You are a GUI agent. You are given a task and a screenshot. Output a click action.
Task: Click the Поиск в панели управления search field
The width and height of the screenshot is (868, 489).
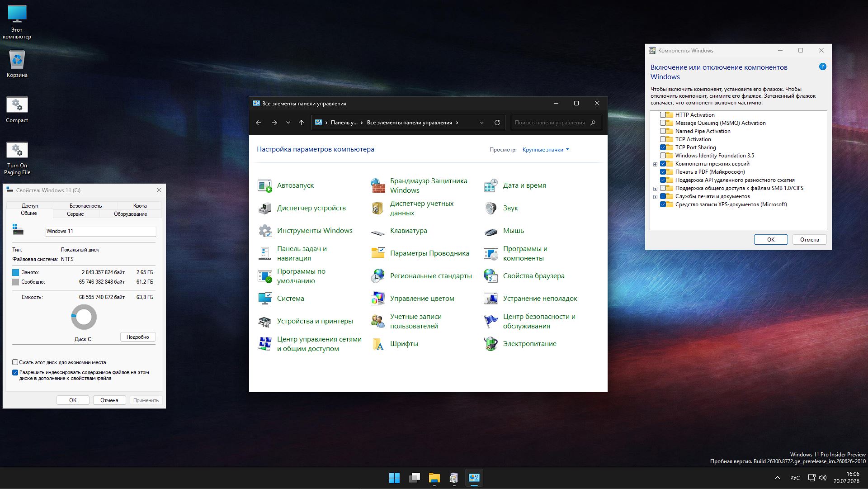[x=556, y=123]
